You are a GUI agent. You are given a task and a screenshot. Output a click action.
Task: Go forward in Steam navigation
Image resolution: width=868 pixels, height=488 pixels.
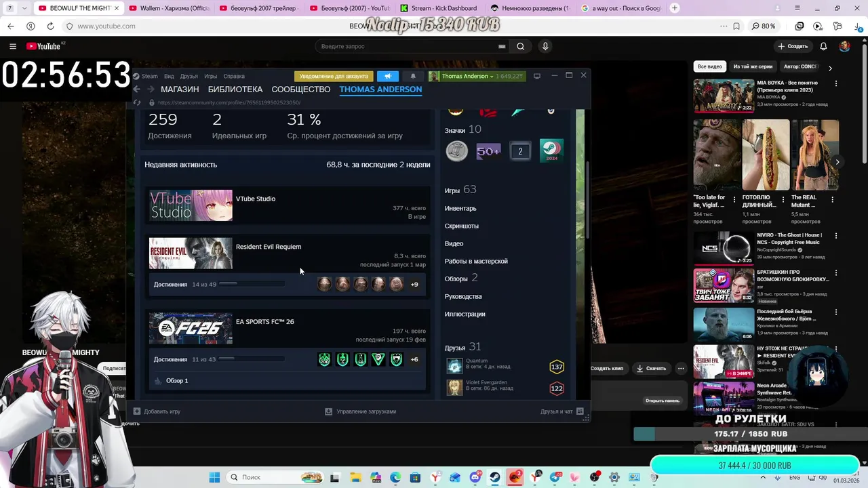151,89
